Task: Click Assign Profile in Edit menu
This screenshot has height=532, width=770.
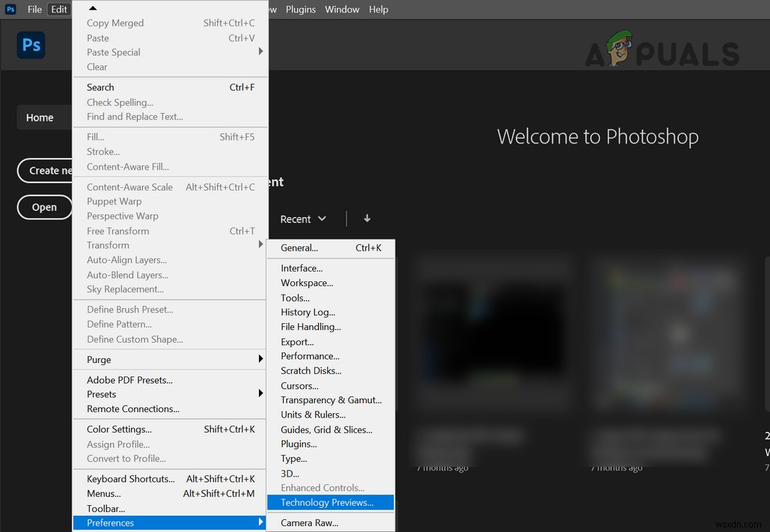Action: tap(169, 444)
